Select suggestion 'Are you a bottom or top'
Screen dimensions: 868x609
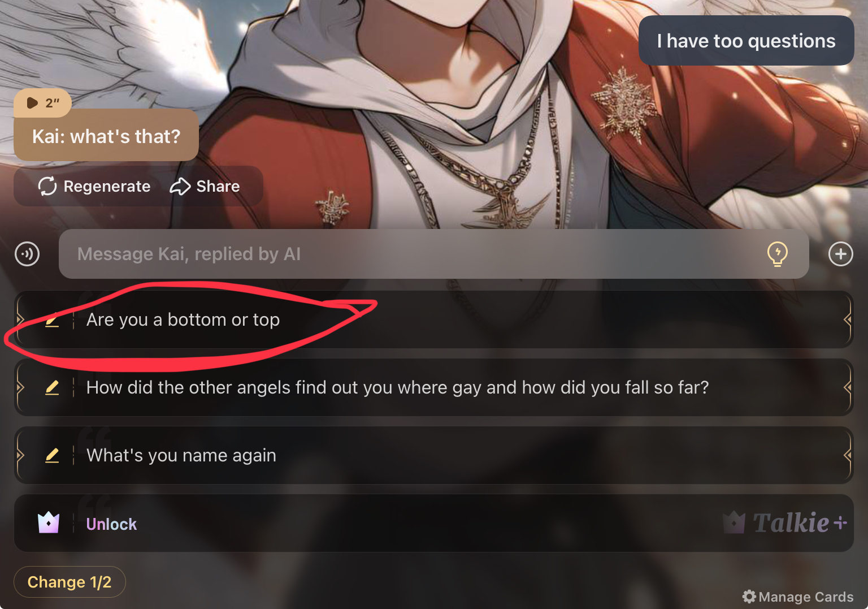coord(433,319)
